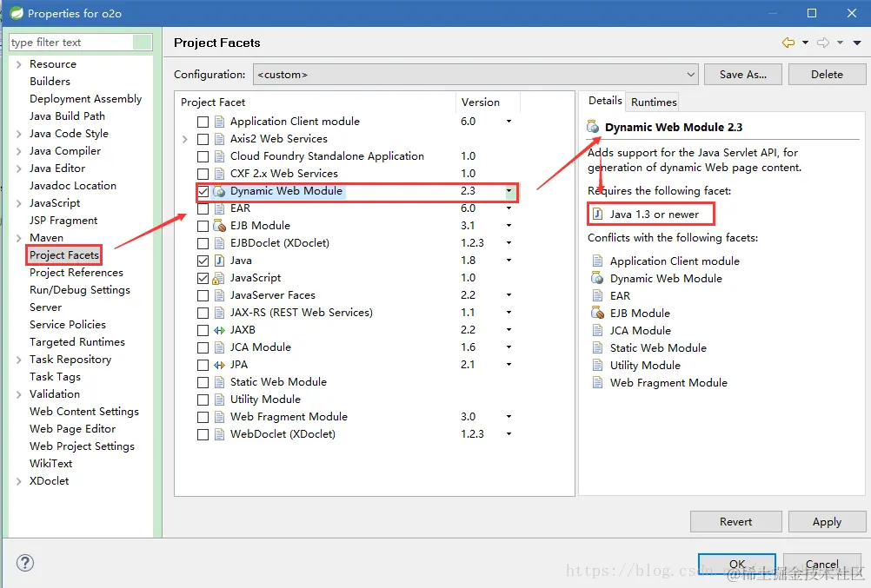This screenshot has width=871, height=588.
Task: Click the Web Fragment Module facet list icon
Action: 219,417
